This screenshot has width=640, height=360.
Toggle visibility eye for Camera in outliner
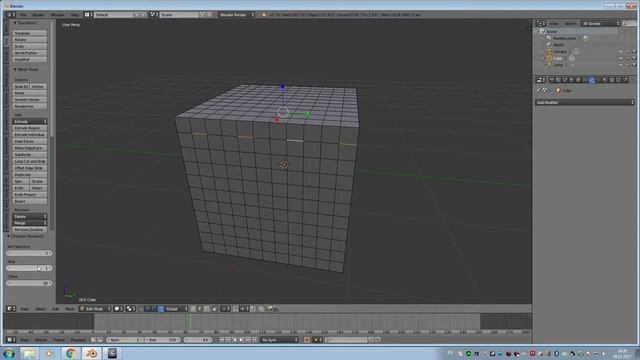[x=621, y=52]
